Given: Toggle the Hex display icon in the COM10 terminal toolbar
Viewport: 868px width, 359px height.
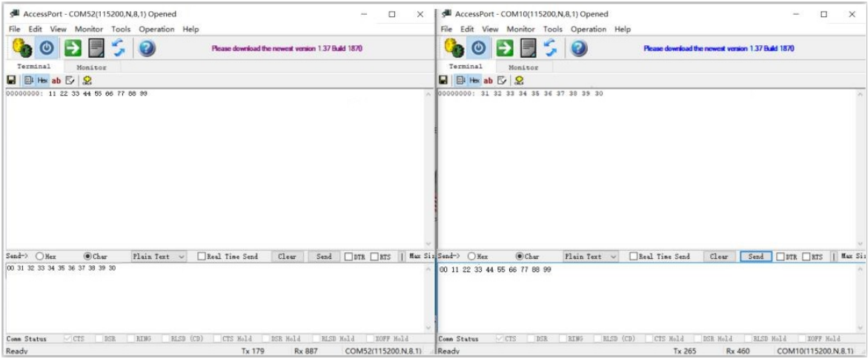Looking at the screenshot, I should (475, 80).
